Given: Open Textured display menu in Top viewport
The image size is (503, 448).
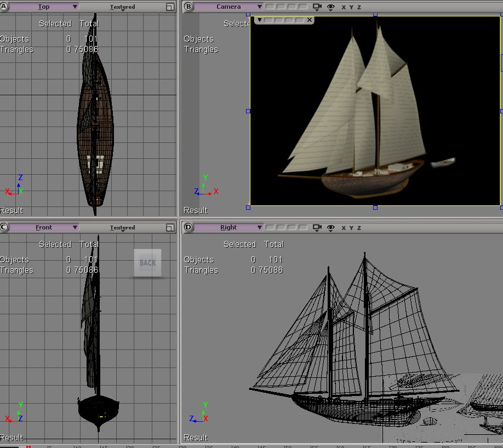Looking at the screenshot, I should [122, 8].
